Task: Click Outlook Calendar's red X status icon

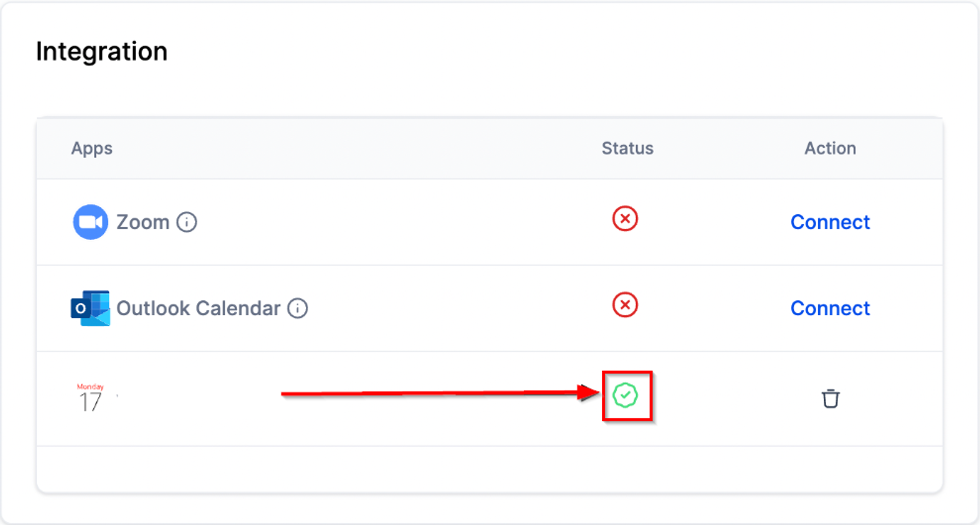Action: pyautogui.click(x=625, y=305)
